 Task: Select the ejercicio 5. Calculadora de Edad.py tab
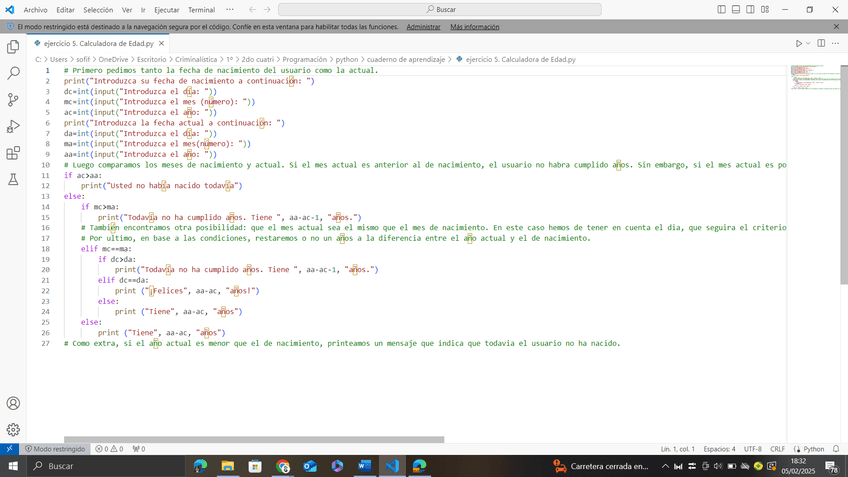96,44
